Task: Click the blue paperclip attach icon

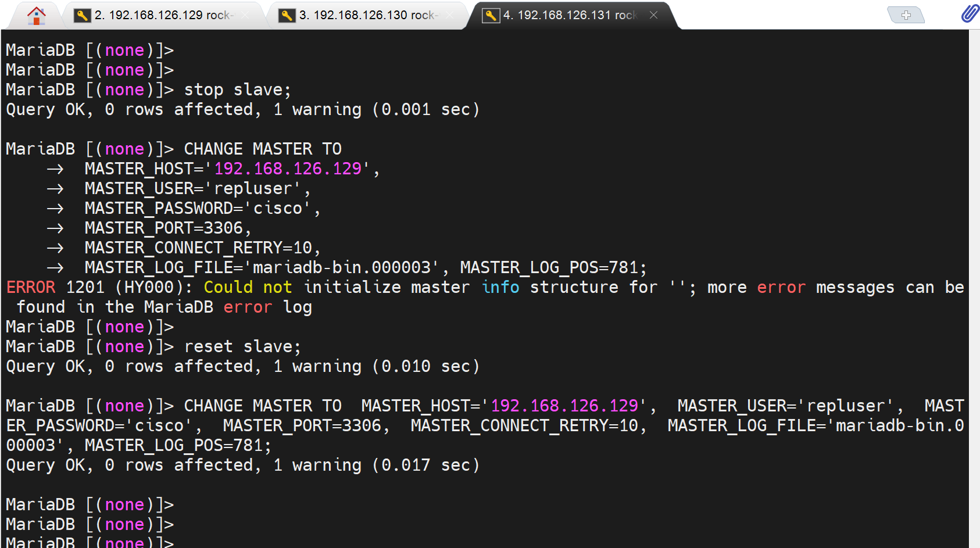Action: [x=970, y=13]
